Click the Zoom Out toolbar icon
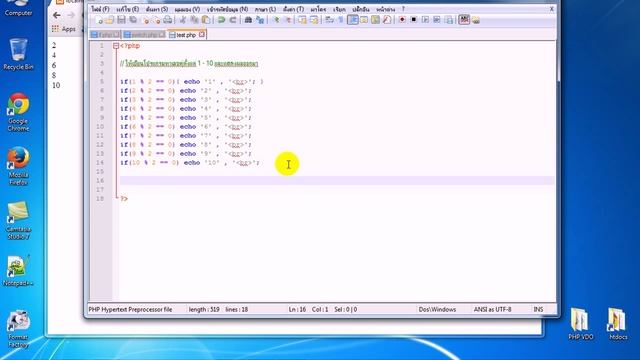 click(287, 20)
